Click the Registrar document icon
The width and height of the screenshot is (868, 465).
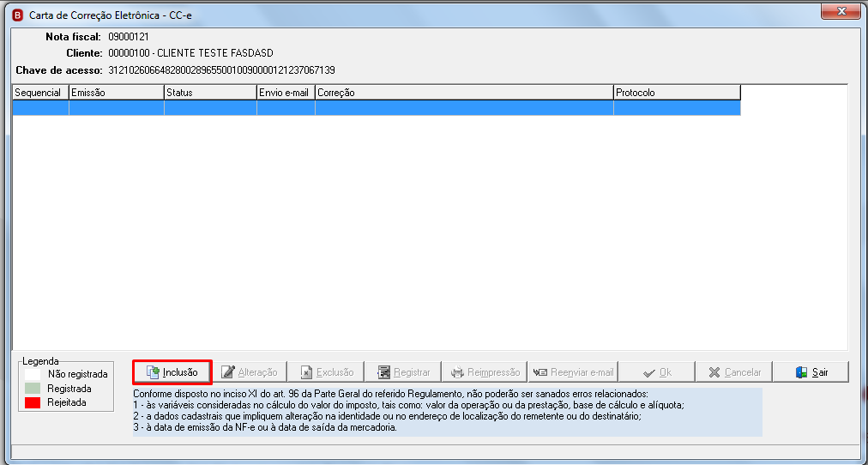(x=383, y=372)
